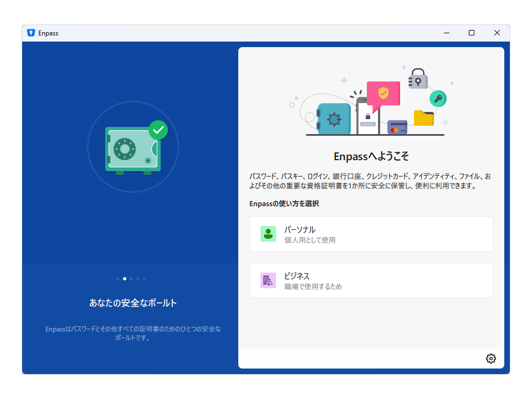Click the label Enpassの使い方を選択

[284, 203]
